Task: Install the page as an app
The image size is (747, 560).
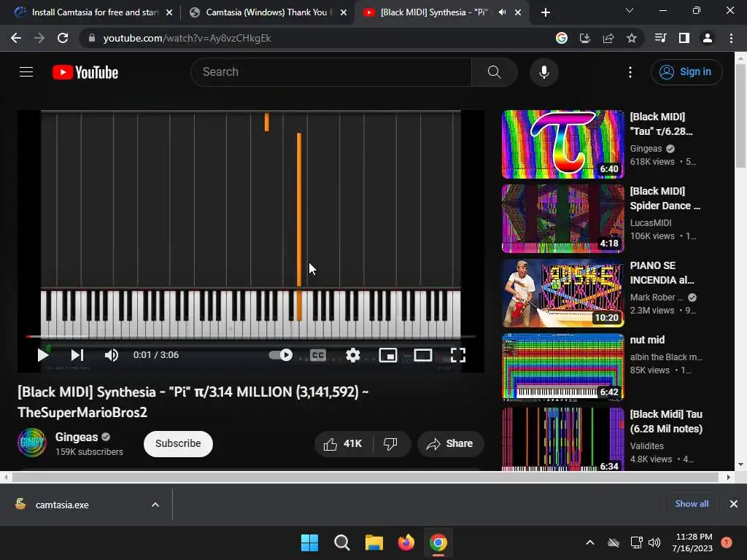Action: tap(584, 38)
